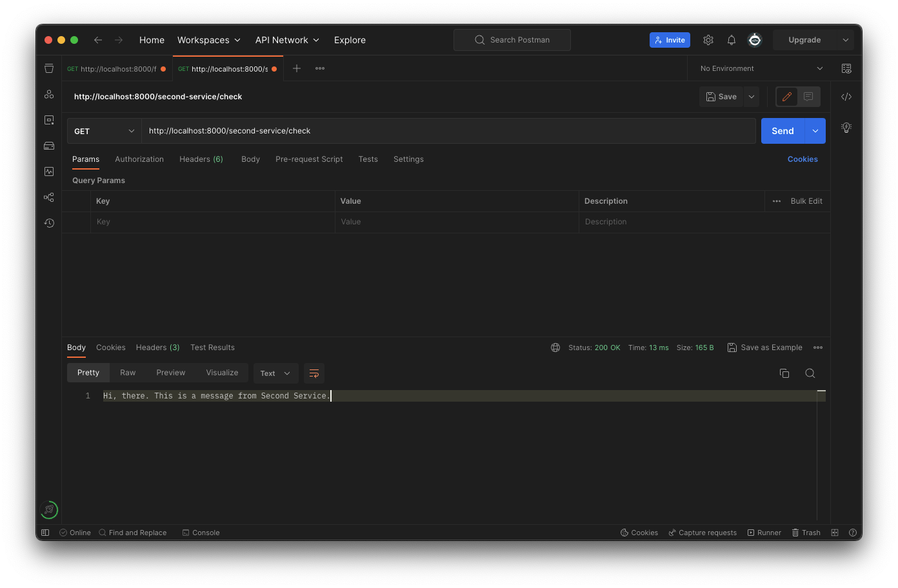
Task: Copy the response body
Action: coord(784,373)
